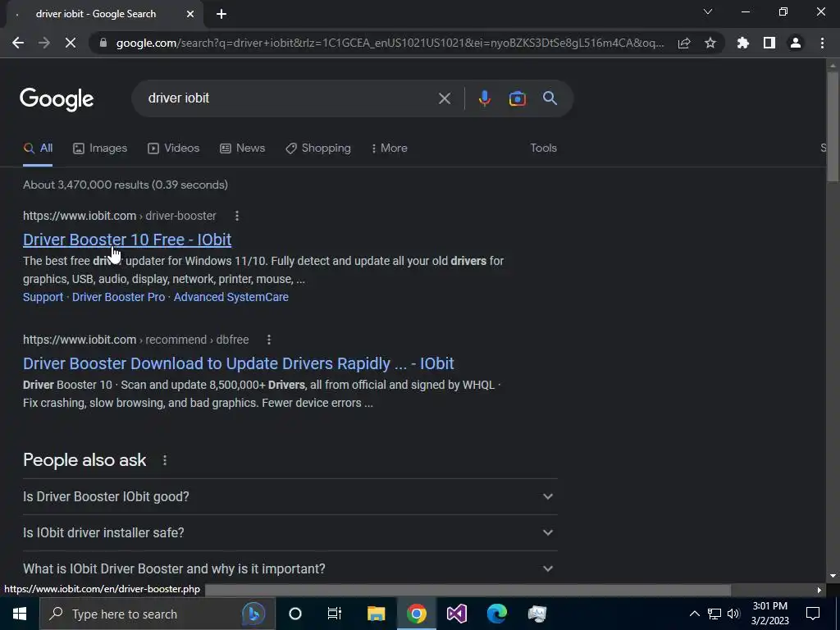Open Bing chat icon in taskbar search

253,614
